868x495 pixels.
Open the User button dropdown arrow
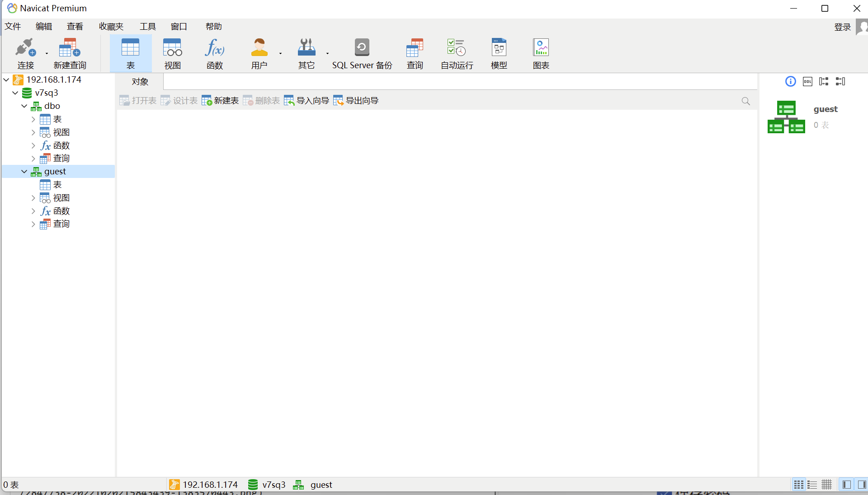tap(281, 53)
